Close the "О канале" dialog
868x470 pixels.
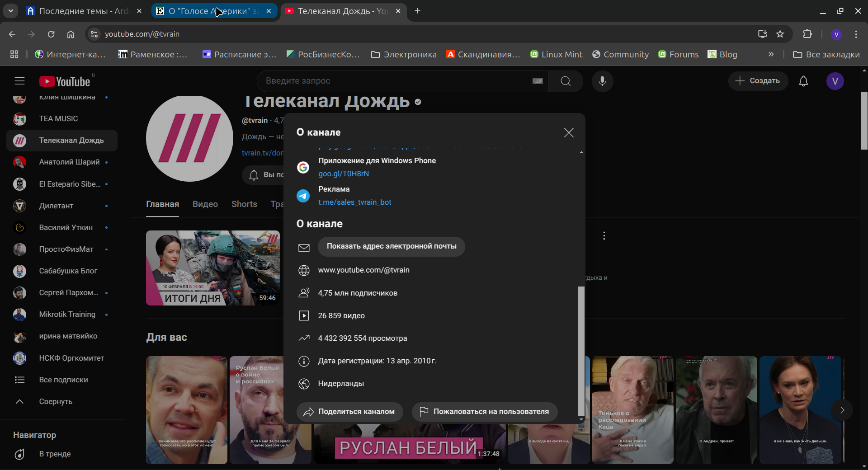click(569, 132)
